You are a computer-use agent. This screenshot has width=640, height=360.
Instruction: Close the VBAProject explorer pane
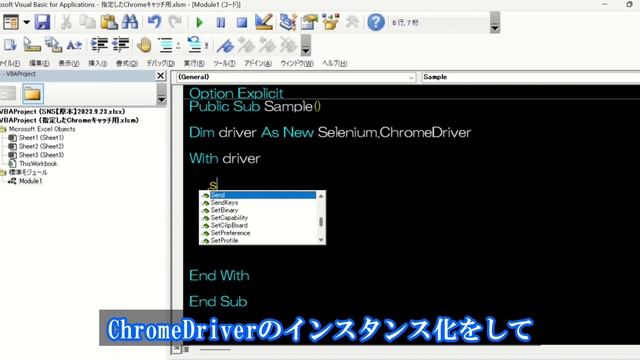(x=161, y=76)
